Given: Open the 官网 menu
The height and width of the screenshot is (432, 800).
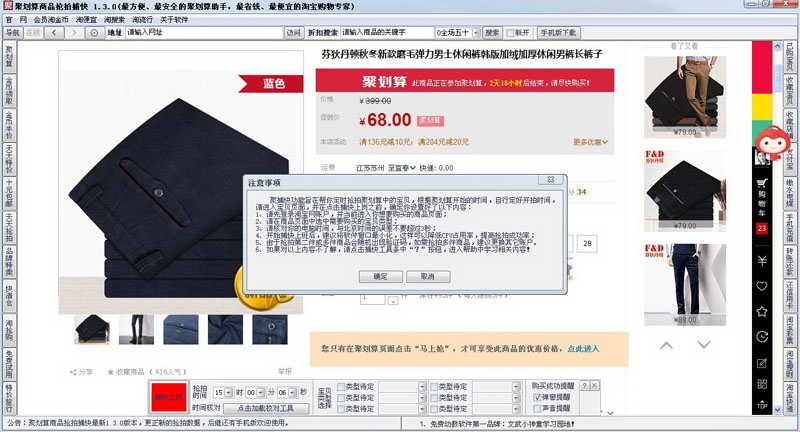Looking at the screenshot, I should (x=16, y=19).
